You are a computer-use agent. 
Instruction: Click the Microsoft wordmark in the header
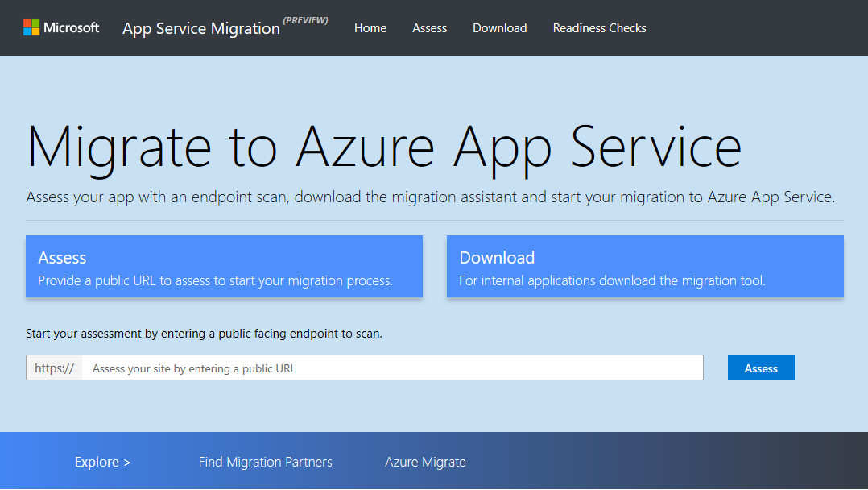tap(72, 28)
